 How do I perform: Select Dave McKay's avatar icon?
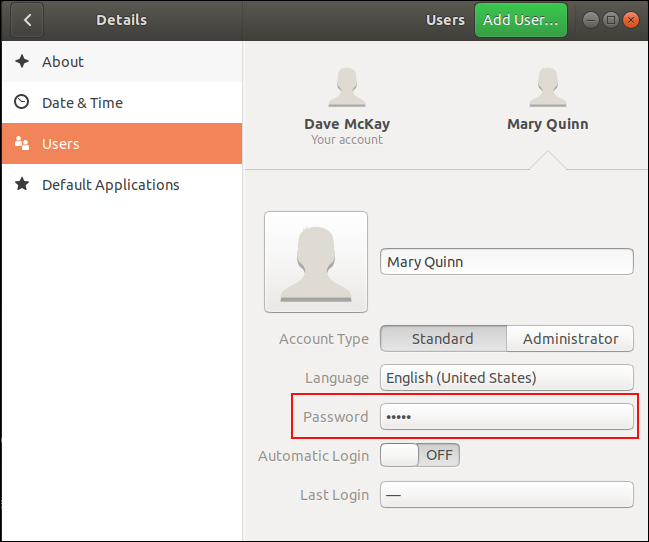click(x=347, y=88)
